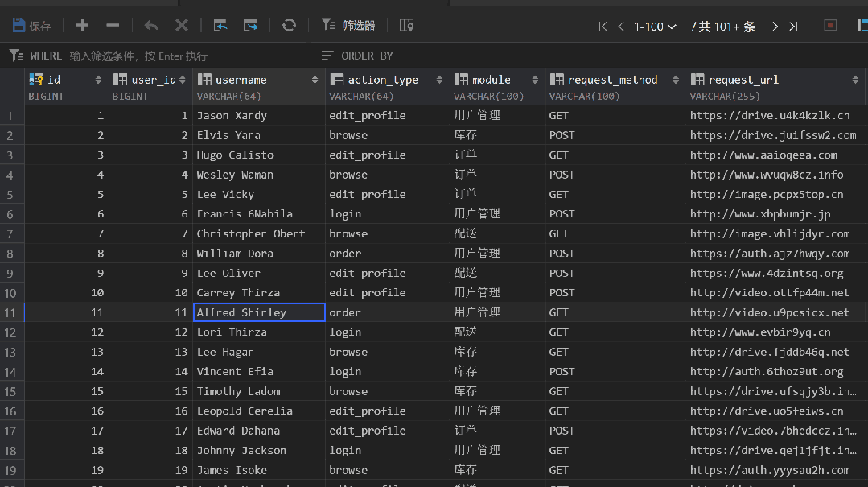This screenshot has height=487, width=868.
Task: Click the Johnny Jackson username cell
Action: coord(259,451)
